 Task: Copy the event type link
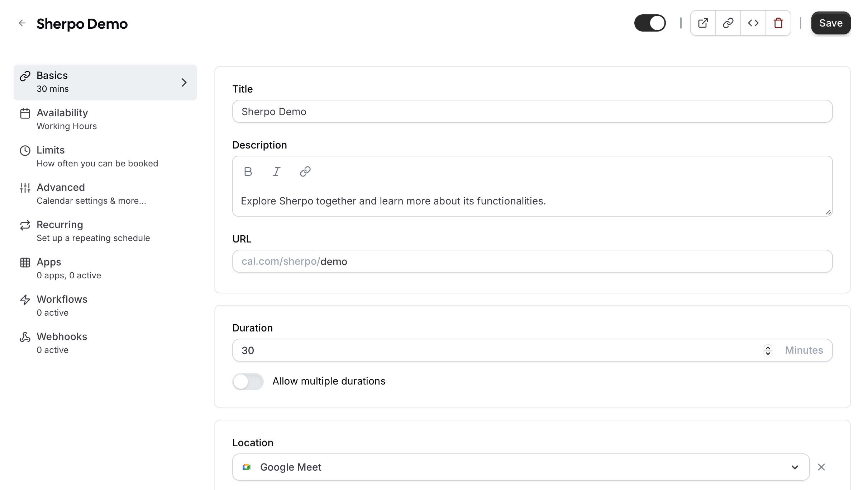[728, 23]
